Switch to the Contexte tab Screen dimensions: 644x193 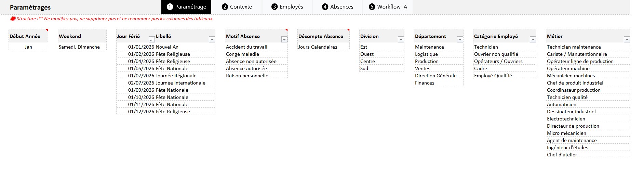[x=237, y=7]
